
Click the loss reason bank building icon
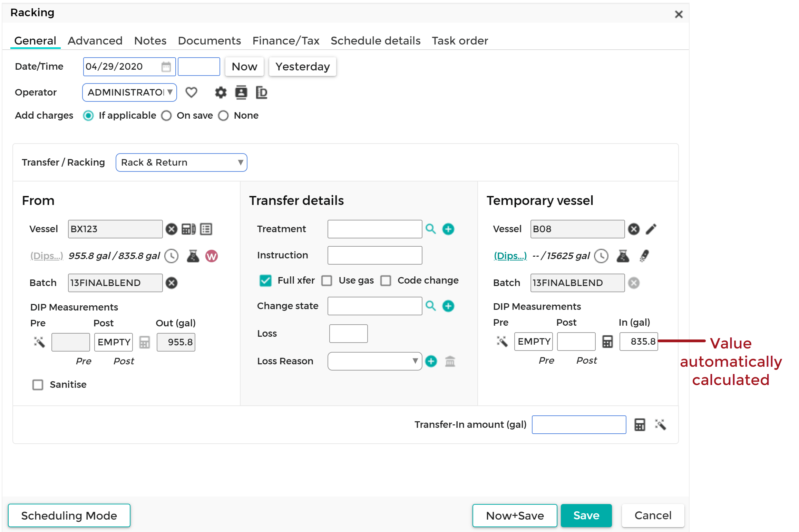tap(450, 361)
